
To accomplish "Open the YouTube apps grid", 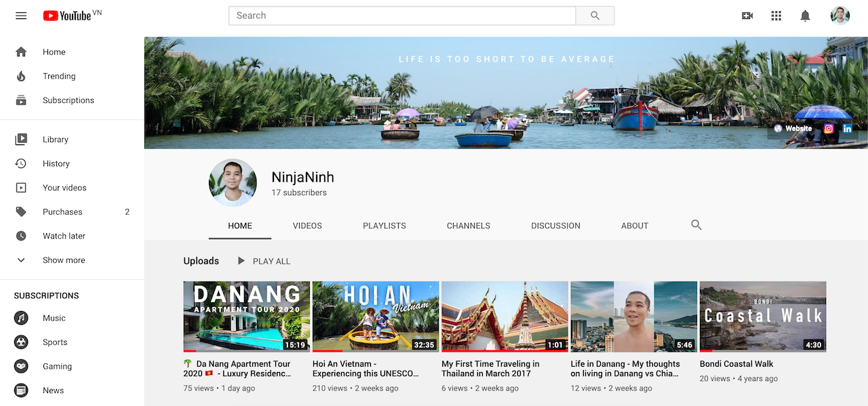I will [776, 16].
